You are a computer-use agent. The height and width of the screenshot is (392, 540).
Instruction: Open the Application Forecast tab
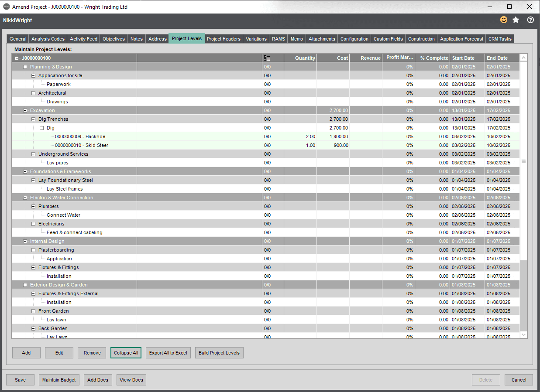tap(461, 39)
